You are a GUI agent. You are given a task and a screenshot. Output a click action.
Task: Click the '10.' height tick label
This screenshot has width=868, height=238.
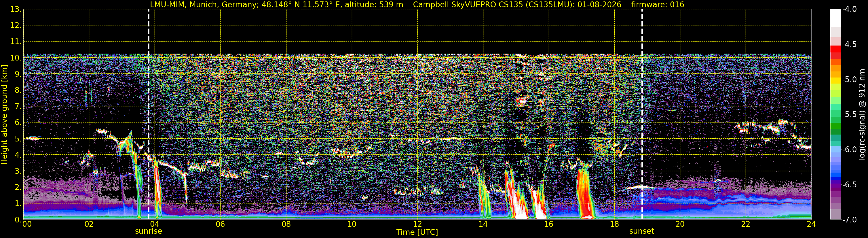point(16,58)
